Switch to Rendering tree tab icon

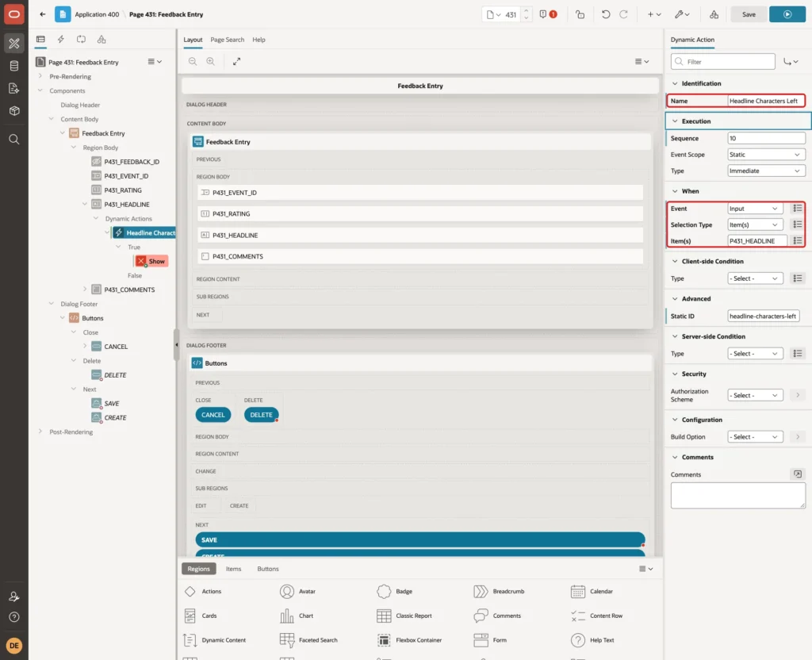(40, 40)
